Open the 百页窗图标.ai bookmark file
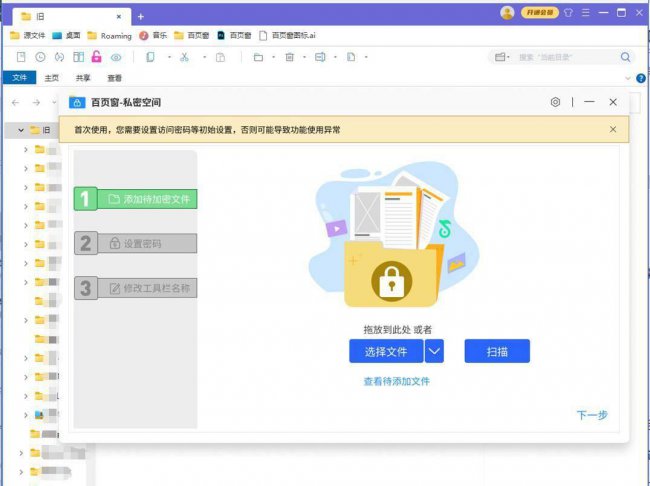 pos(287,36)
